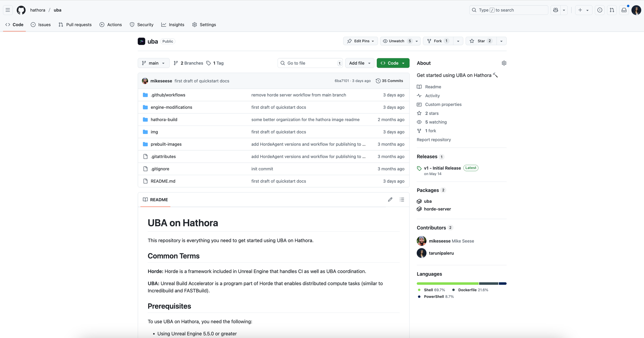The height and width of the screenshot is (338, 644).
Task: Open the hathora-build folder
Action: click(x=164, y=119)
